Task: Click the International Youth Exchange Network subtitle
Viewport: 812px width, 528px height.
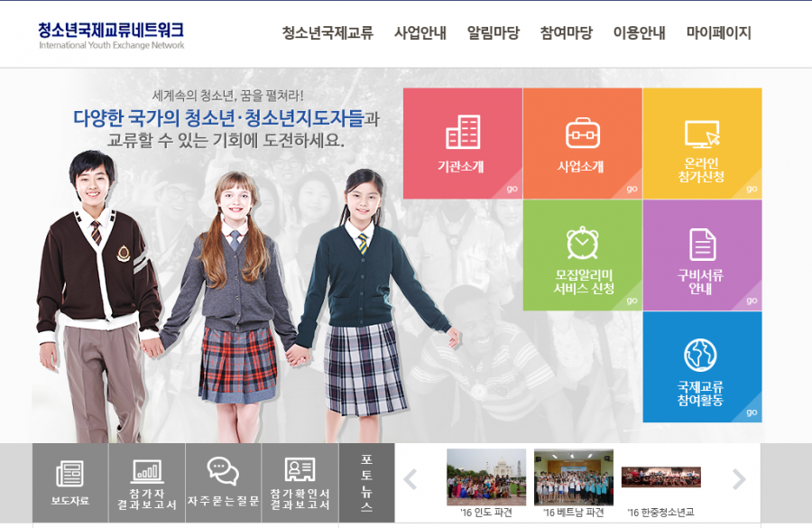Action: (x=111, y=45)
